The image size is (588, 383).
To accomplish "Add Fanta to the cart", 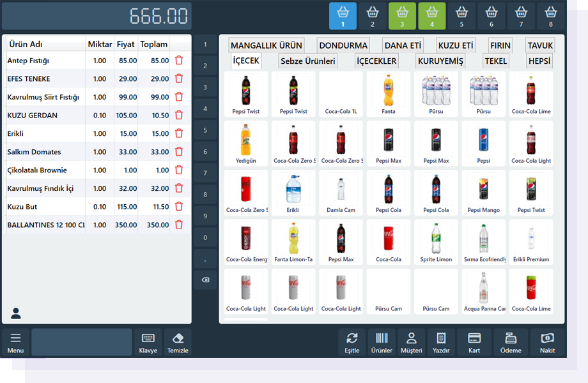I will pyautogui.click(x=389, y=94).
